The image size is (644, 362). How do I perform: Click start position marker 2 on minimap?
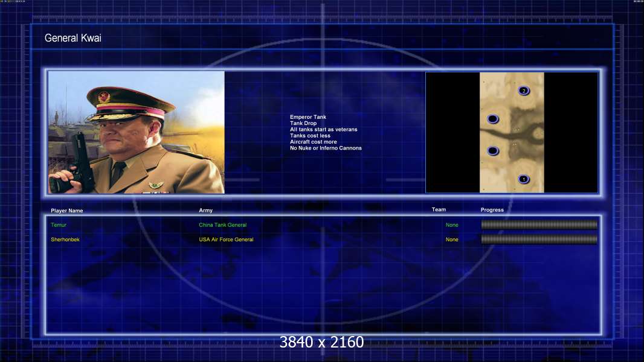pyautogui.click(x=524, y=91)
